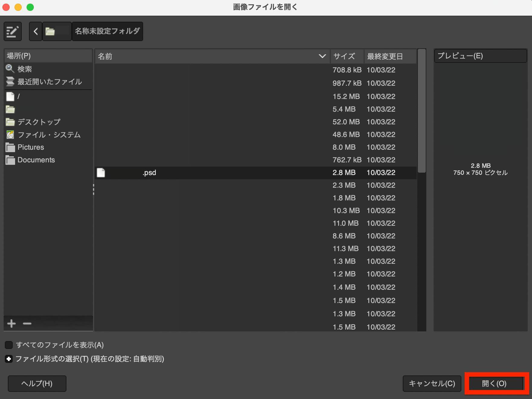Open the sort chevron on the 名前 column

[322, 56]
